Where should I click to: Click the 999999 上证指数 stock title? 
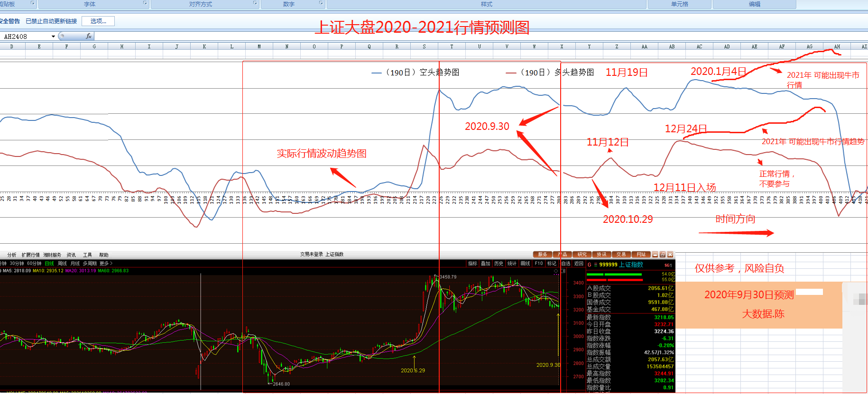click(x=621, y=265)
